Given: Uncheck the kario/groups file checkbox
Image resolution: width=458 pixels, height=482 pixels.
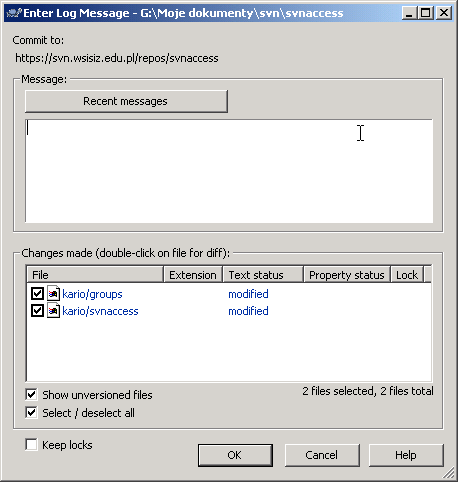Looking at the screenshot, I should tap(37, 294).
